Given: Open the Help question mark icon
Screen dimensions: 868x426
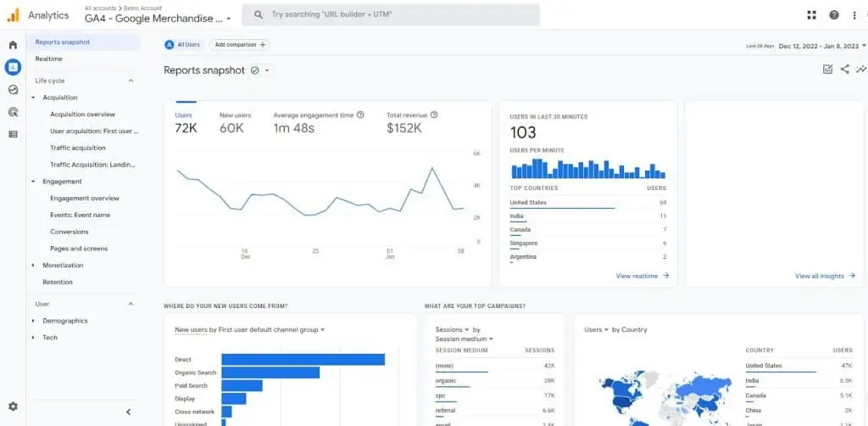Looking at the screenshot, I should click(834, 15).
